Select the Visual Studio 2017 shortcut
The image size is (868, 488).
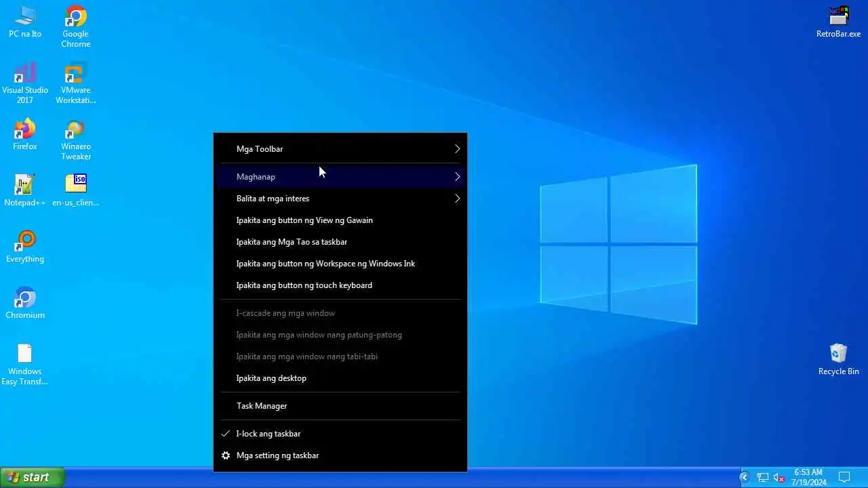click(x=25, y=83)
